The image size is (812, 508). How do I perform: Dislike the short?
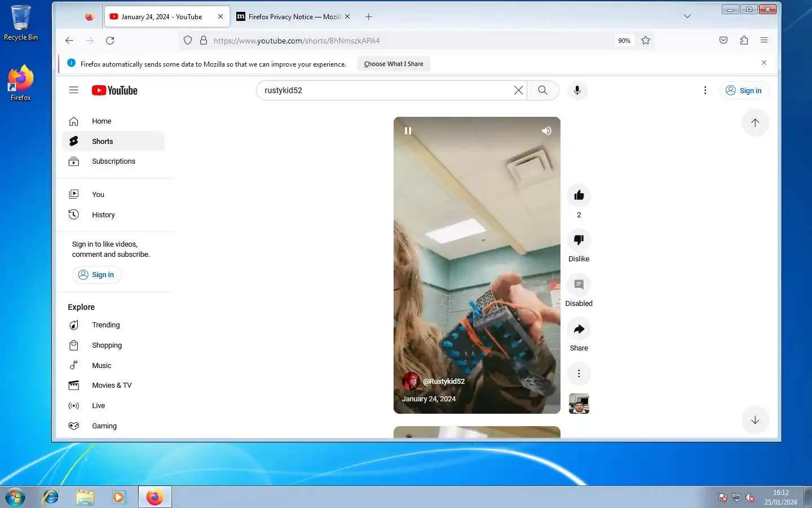(579, 240)
